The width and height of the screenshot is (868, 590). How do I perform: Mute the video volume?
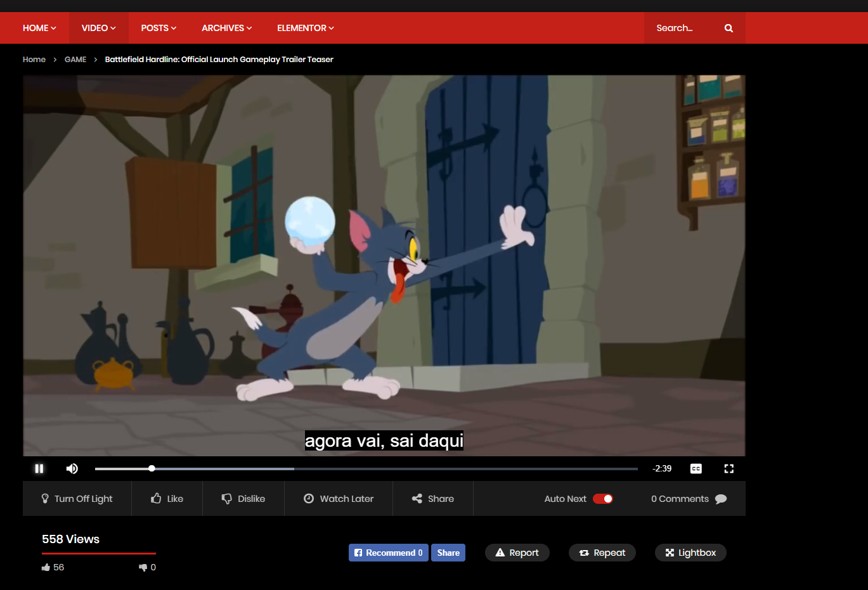[x=72, y=468]
